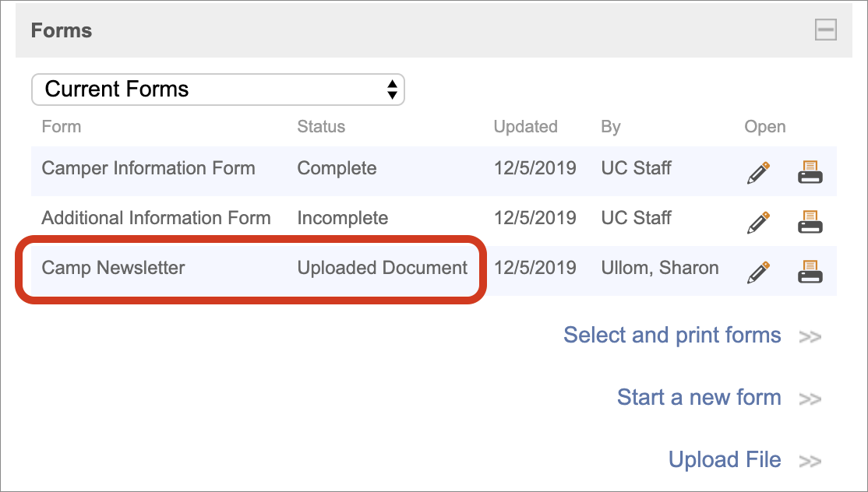Open the Select and print forms link

click(x=672, y=336)
